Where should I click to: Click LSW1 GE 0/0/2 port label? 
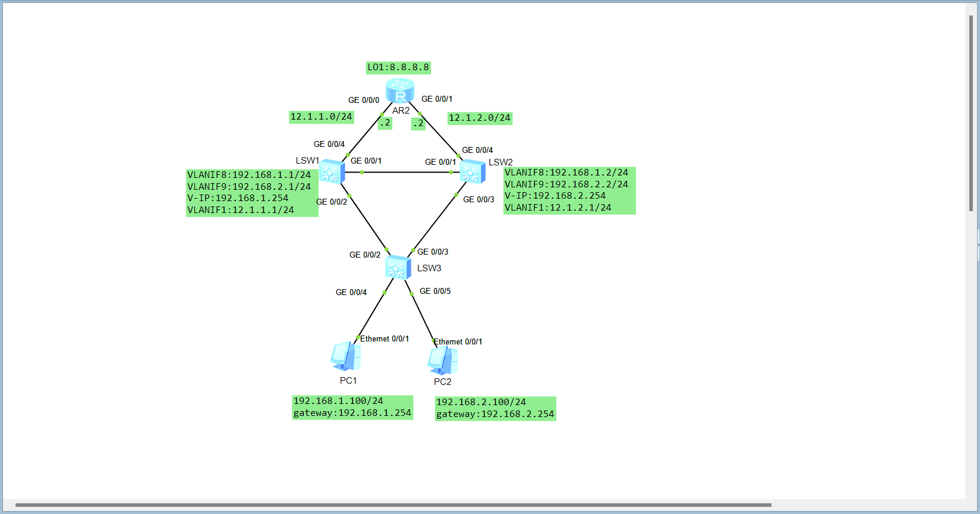pos(332,202)
